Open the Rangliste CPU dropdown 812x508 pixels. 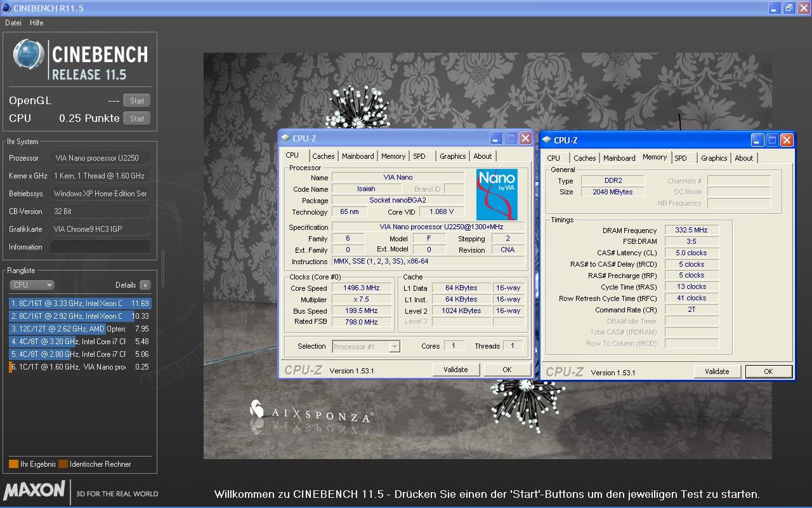[32, 285]
